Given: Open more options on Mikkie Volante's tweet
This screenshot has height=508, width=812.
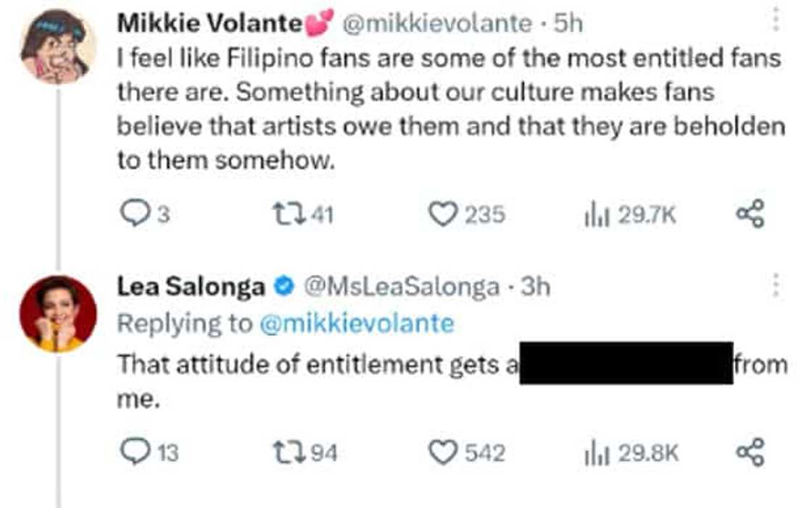Looking at the screenshot, I should 776,20.
